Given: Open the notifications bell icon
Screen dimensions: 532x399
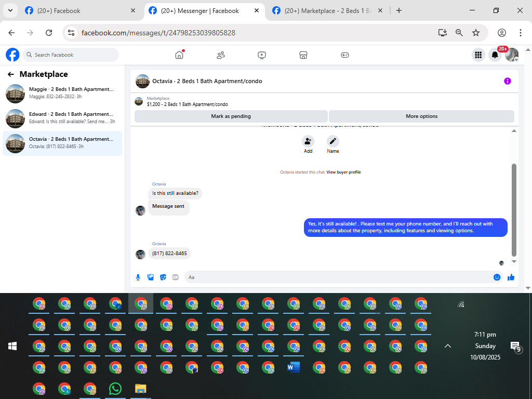Looking at the screenshot, I should (x=495, y=55).
